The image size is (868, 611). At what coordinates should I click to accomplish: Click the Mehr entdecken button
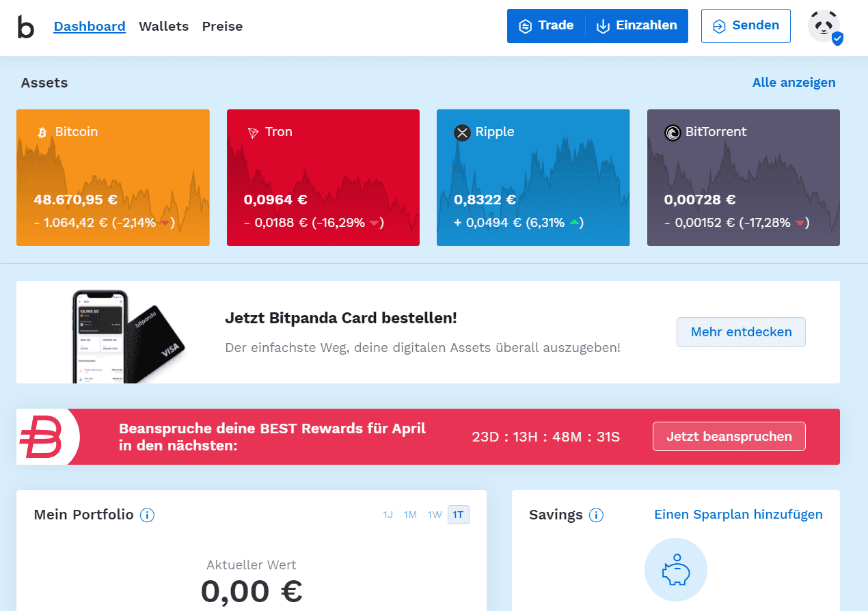tap(741, 332)
